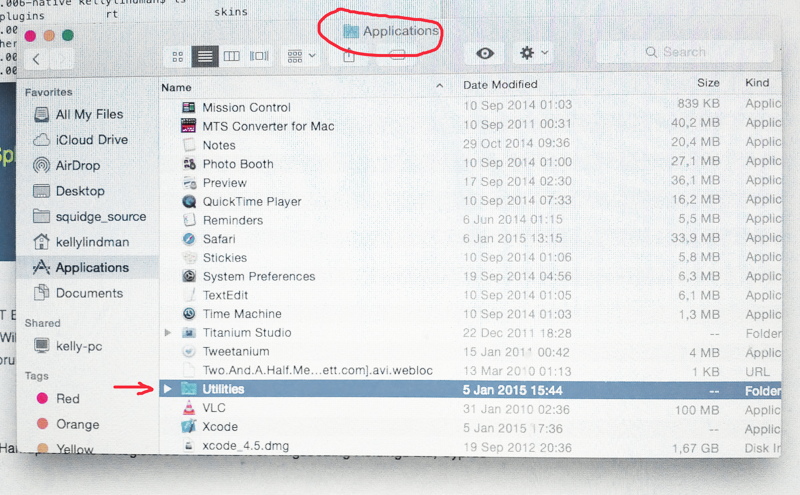Image resolution: width=800 pixels, height=495 pixels.
Task: Click the Applications window title
Action: click(x=400, y=31)
